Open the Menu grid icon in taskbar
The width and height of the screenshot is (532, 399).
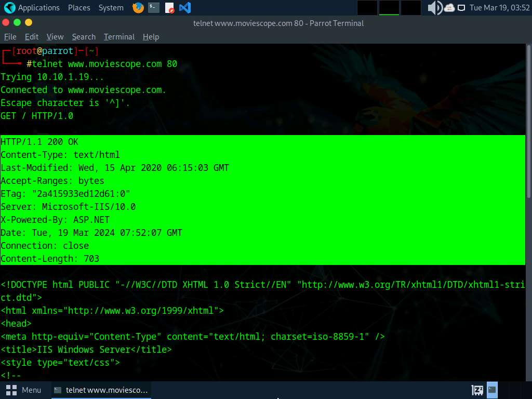pos(11,390)
